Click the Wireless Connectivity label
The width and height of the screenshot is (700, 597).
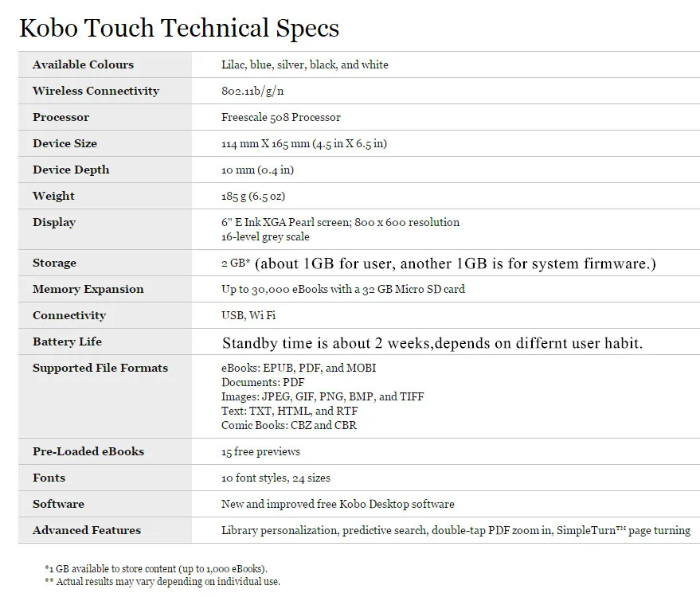pyautogui.click(x=96, y=91)
